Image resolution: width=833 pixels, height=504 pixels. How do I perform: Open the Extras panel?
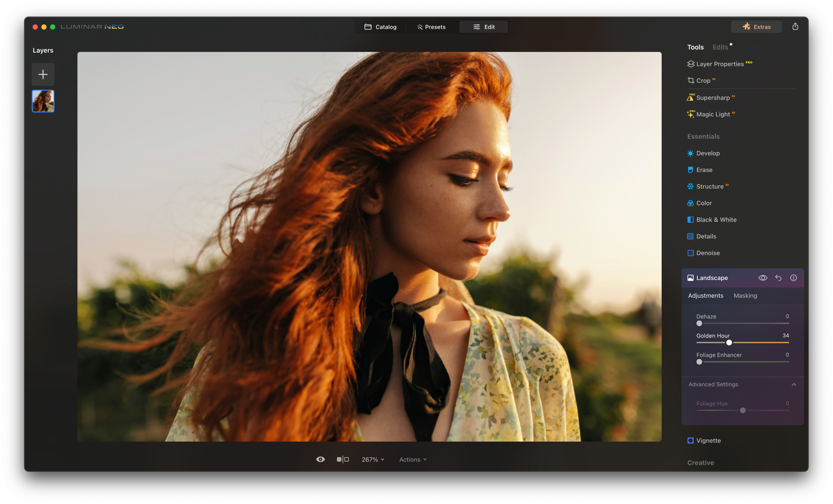click(756, 27)
